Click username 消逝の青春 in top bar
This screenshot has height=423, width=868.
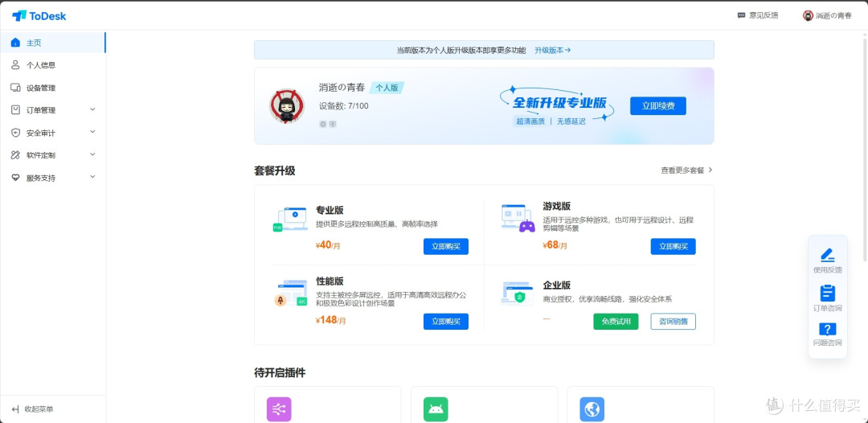pos(833,15)
